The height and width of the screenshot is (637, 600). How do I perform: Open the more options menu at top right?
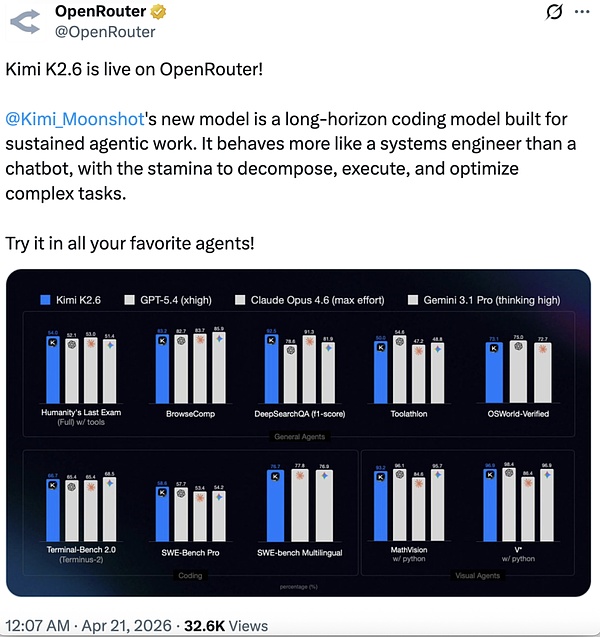[578, 14]
